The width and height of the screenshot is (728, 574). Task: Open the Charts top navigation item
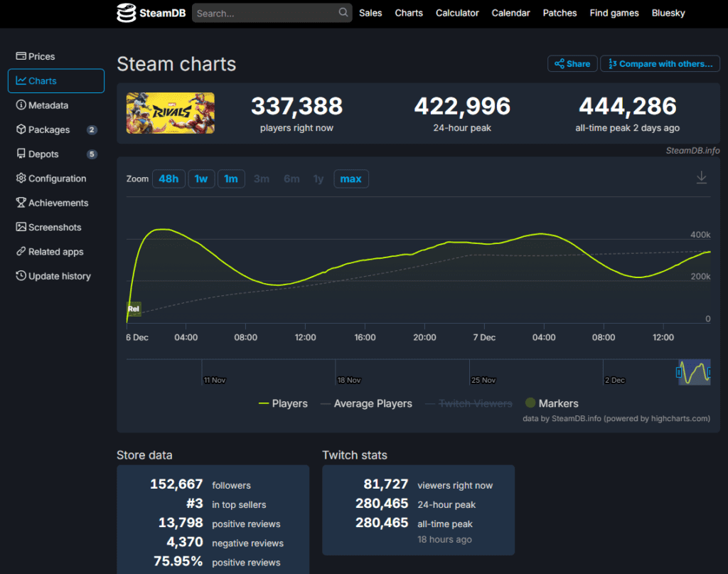point(409,13)
